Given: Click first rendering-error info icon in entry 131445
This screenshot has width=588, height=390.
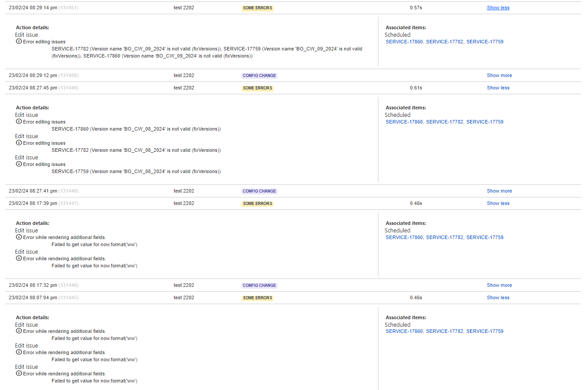Looking at the screenshot, I should point(19,331).
